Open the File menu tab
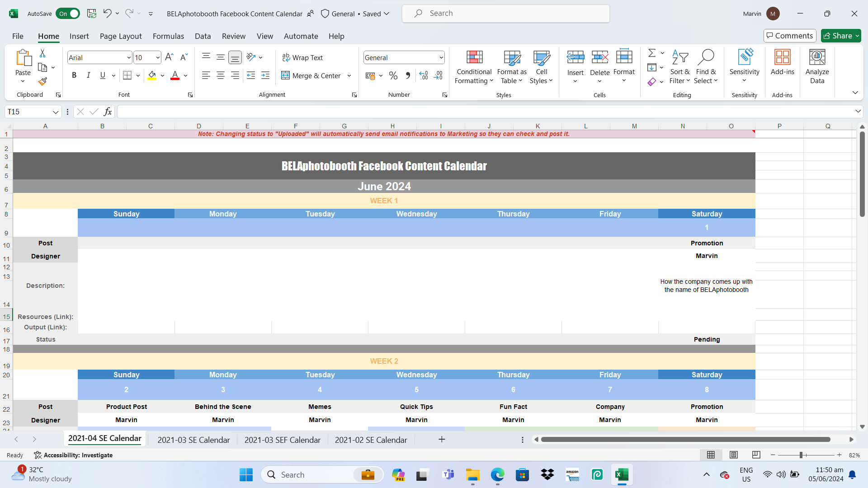This screenshot has width=868, height=488. [18, 36]
